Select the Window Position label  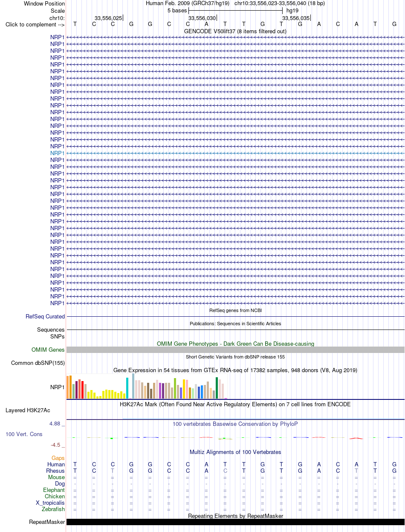click(x=44, y=3)
